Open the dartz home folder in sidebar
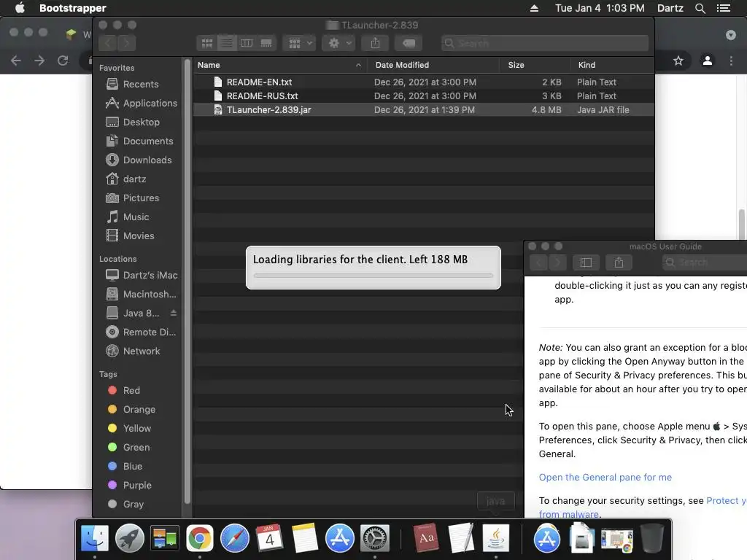The width and height of the screenshot is (747, 560). coord(125,179)
